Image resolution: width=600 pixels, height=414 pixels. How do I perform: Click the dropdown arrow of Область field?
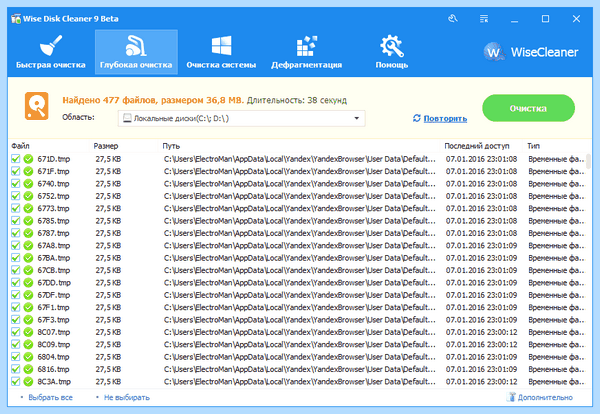click(357, 118)
